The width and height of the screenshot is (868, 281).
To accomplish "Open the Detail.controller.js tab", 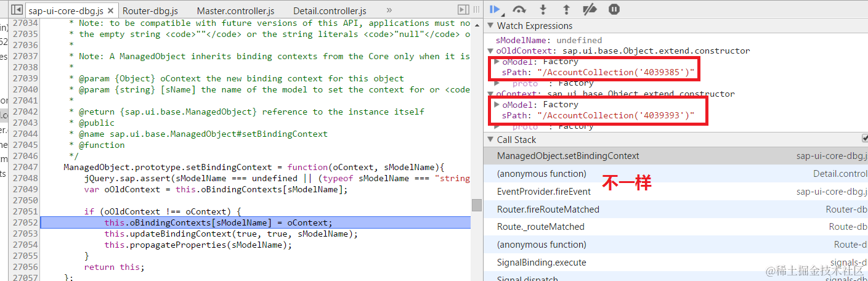I will pyautogui.click(x=330, y=11).
